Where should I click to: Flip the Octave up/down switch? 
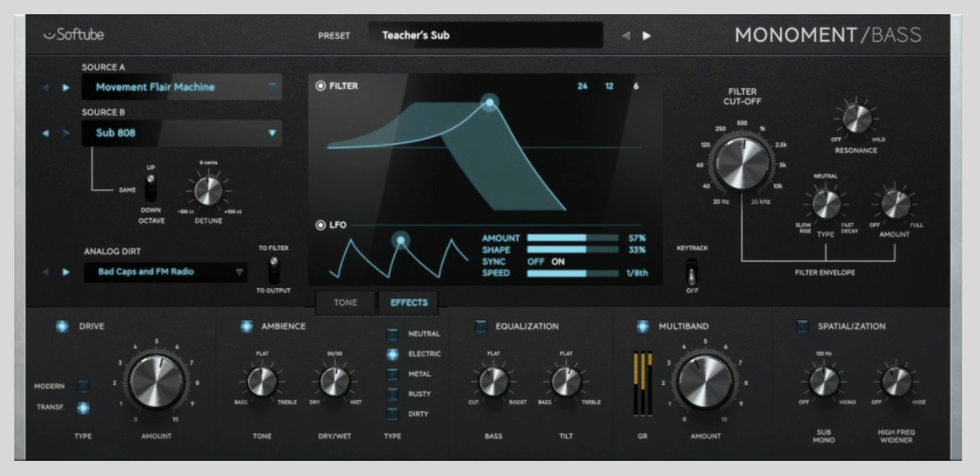(151, 188)
